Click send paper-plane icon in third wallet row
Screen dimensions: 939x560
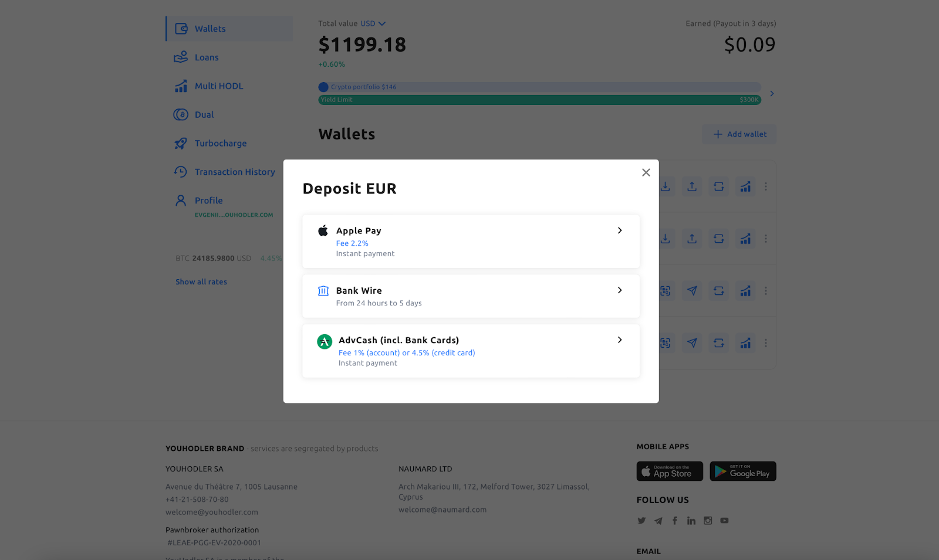(692, 291)
